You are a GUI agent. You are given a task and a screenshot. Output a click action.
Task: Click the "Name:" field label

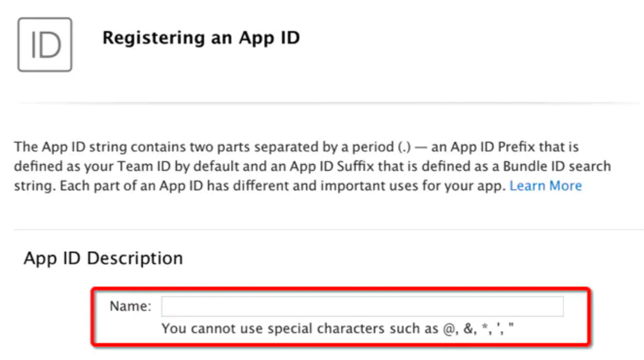(130, 307)
